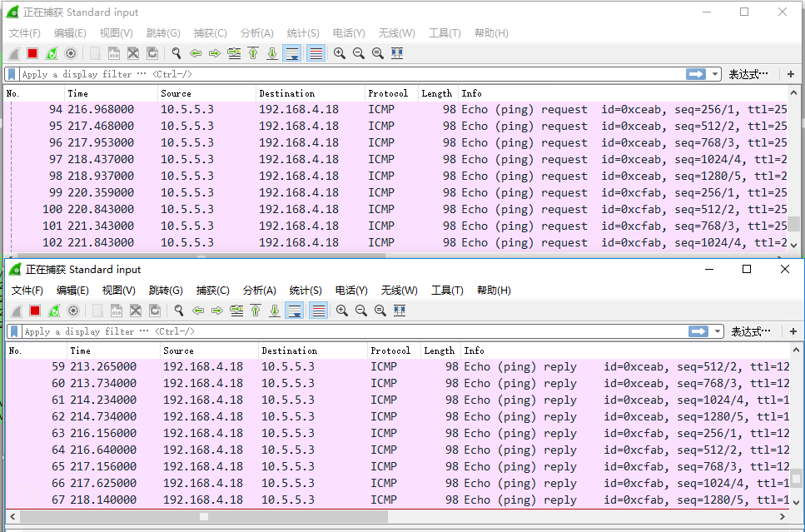
Task: Toggle packet colorization in top window
Action: coord(316,53)
